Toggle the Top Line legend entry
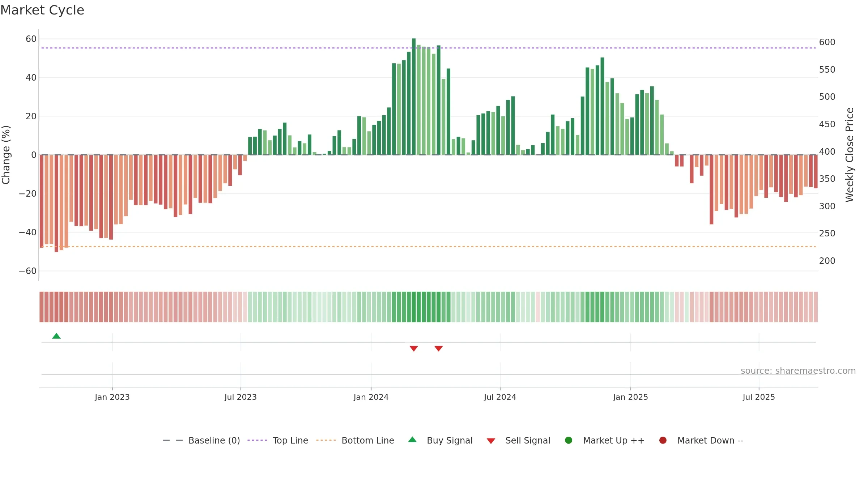The height and width of the screenshot is (488, 868). (x=278, y=440)
